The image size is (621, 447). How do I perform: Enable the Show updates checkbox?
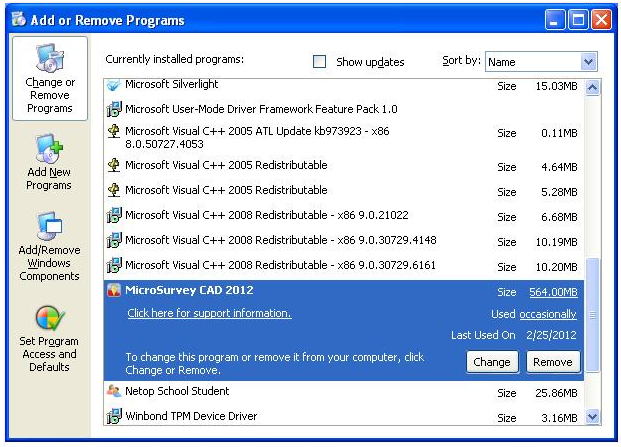tap(320, 61)
